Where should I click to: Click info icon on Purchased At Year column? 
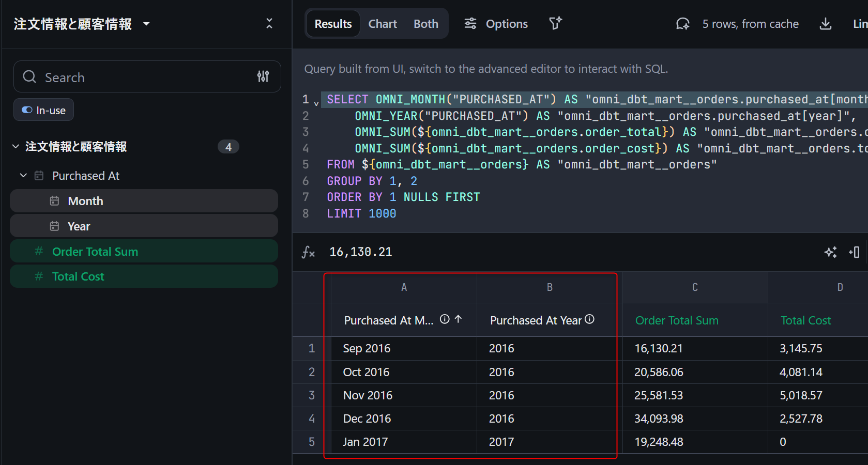coord(589,320)
